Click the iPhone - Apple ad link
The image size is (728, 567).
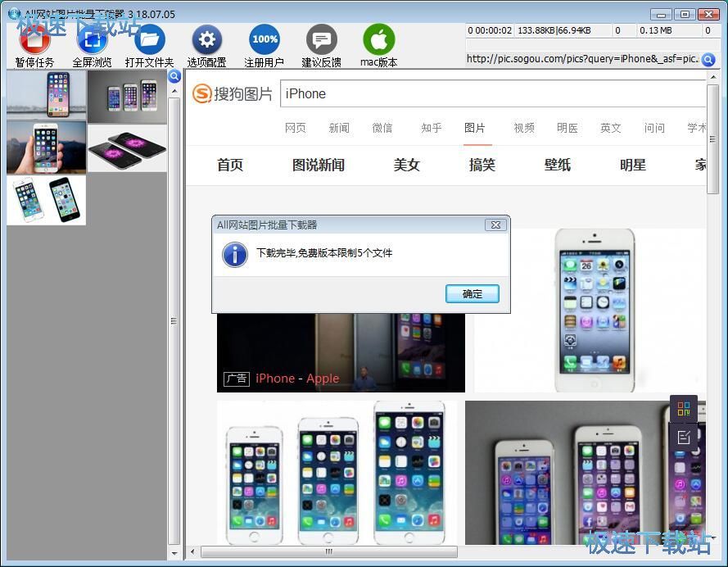(297, 379)
